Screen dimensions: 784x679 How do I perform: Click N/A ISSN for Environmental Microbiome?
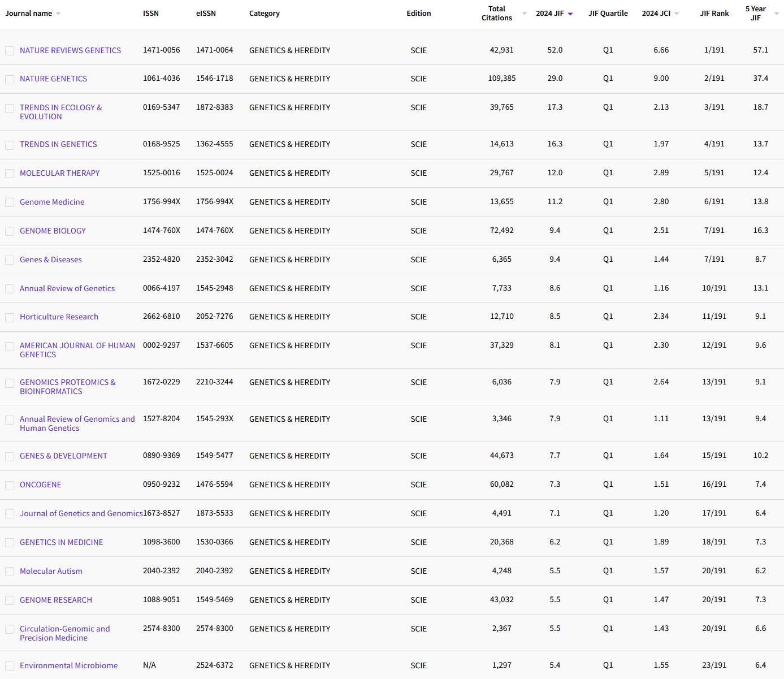coord(149,665)
